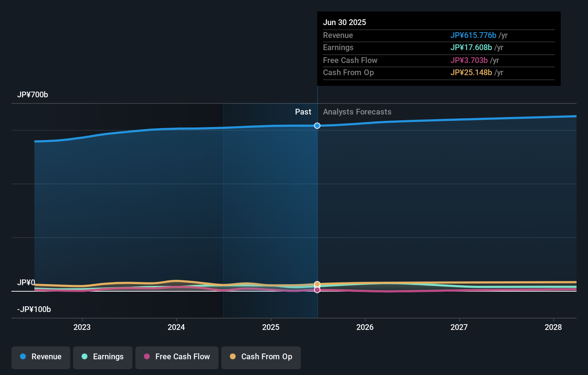The image size is (588, 375).
Task: Click the JP¥615.776b revenue value
Action: point(473,35)
